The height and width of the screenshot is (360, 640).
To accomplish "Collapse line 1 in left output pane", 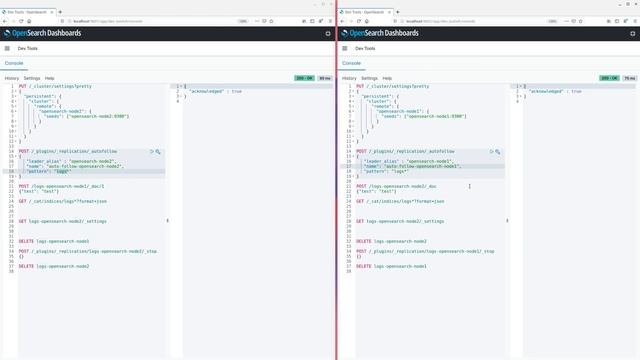I will 181,87.
